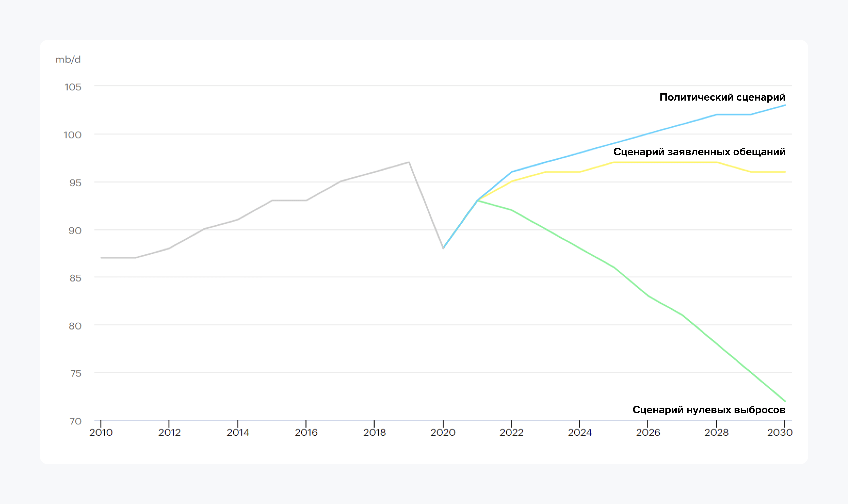The image size is (848, 504).
Task: Click the 'mb/d' unit label
Action: 68,60
